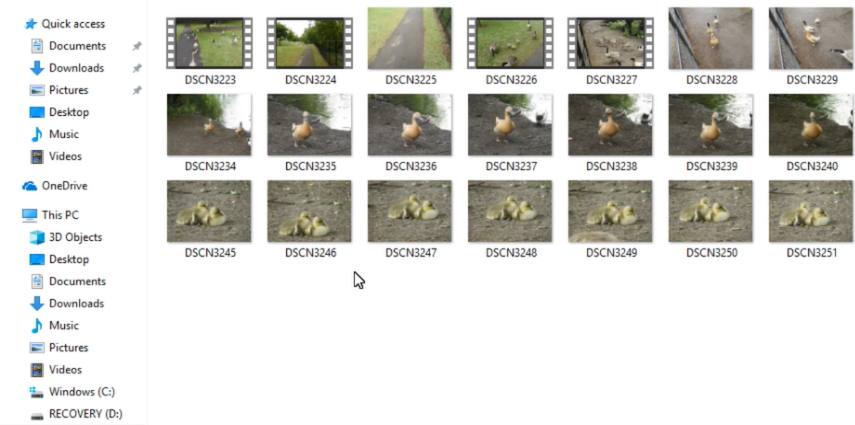Image resolution: width=855 pixels, height=425 pixels.
Task: Select the DSCN3248 ducklings photo
Action: tap(510, 212)
